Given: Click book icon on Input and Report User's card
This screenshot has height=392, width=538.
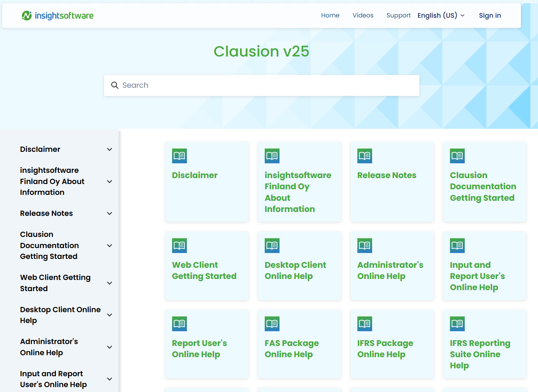Looking at the screenshot, I should 457,245.
